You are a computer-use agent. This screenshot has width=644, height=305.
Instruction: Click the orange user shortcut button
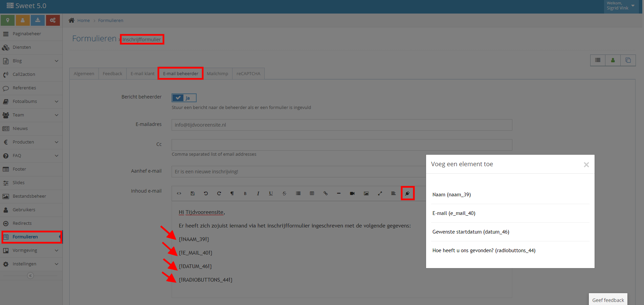tap(23, 20)
